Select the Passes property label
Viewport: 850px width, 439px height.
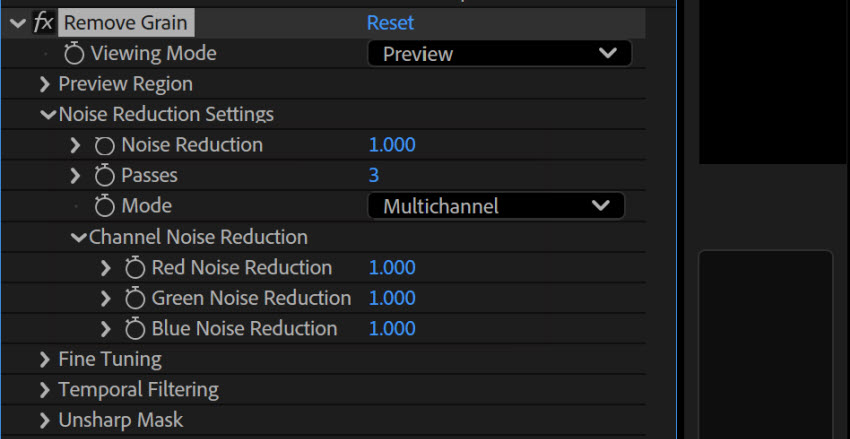click(x=149, y=175)
